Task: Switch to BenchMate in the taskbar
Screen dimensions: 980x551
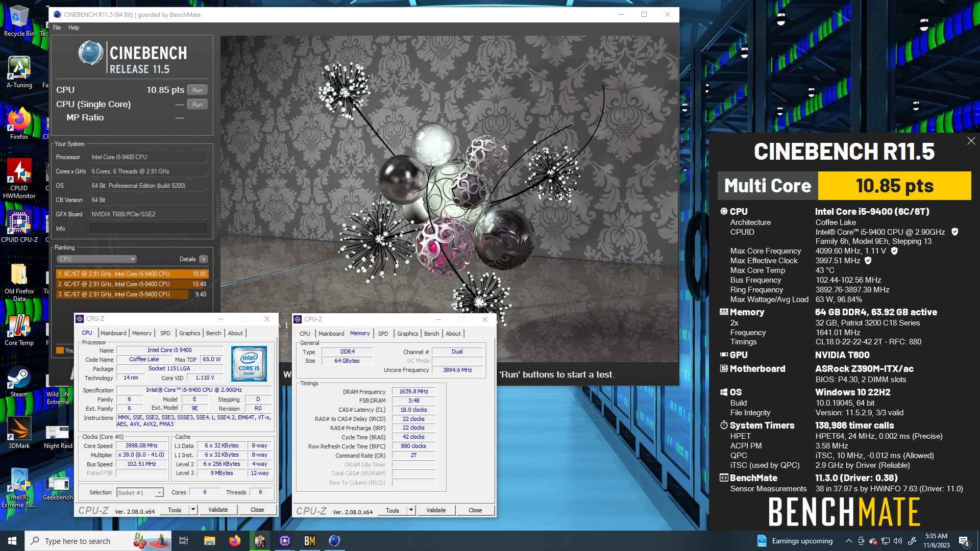Action: 310,541
